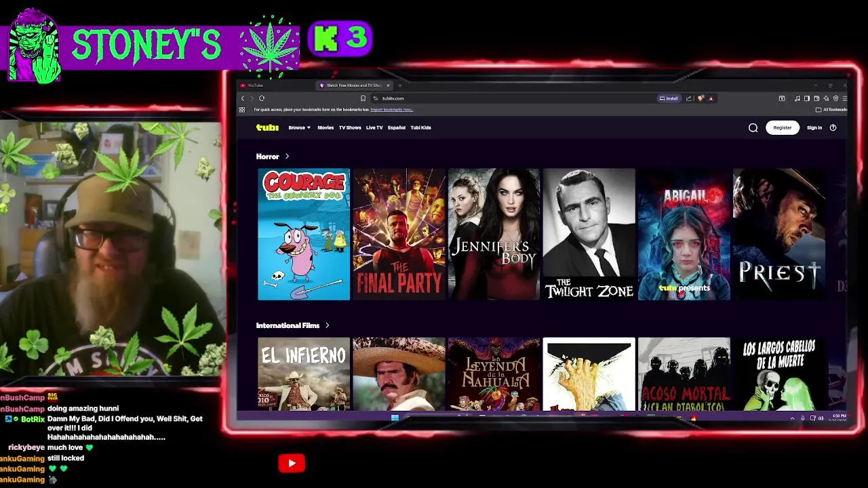This screenshot has height=488, width=868.
Task: Open the taskbar volume speaker icon
Action: pyautogui.click(x=821, y=418)
